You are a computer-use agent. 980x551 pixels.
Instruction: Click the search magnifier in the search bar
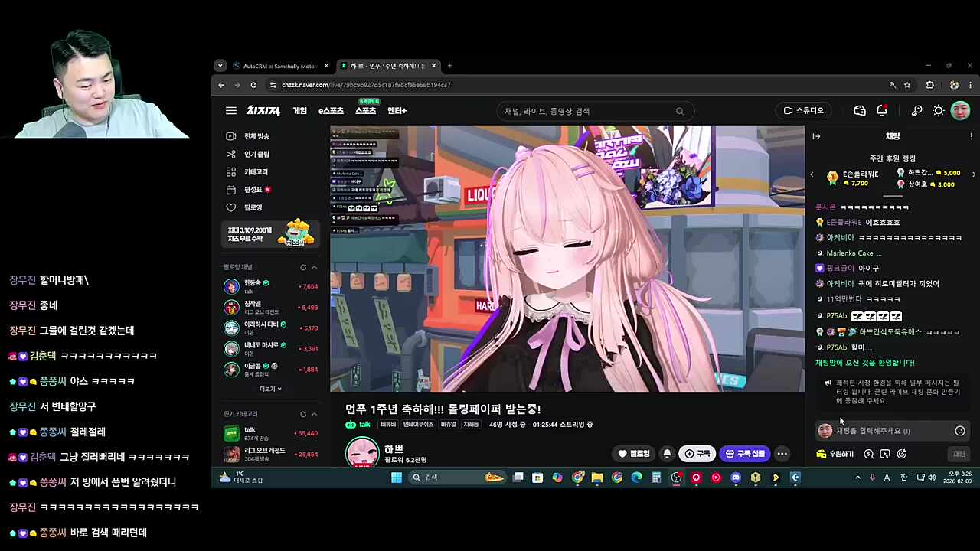coord(679,111)
